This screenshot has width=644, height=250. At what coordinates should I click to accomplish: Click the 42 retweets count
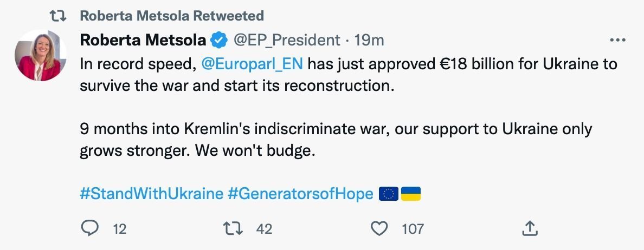264,229
